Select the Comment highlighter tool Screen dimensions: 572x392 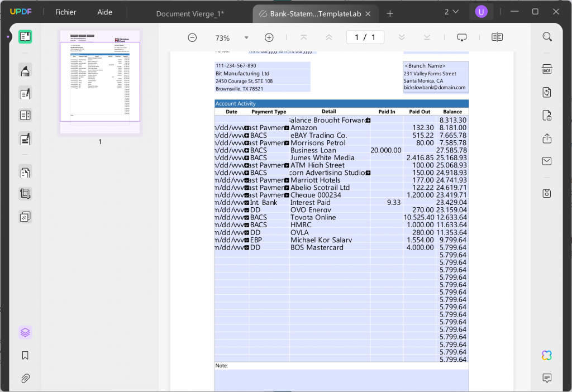tap(25, 70)
